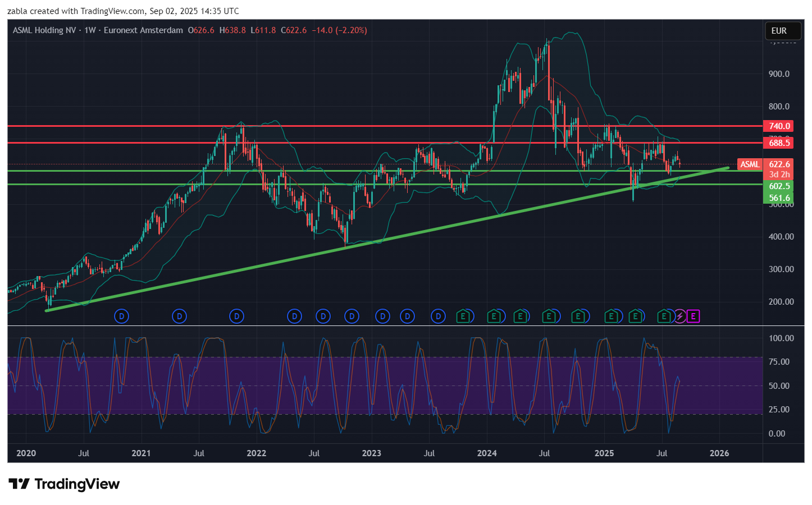The height and width of the screenshot is (505, 812).
Task: Open the EUR currency selector
Action: pos(783,31)
